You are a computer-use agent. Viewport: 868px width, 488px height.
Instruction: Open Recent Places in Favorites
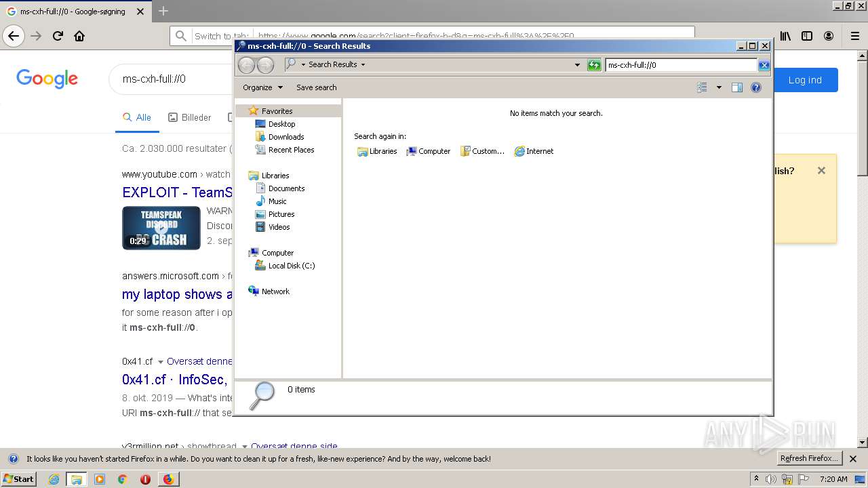pyautogui.click(x=285, y=150)
